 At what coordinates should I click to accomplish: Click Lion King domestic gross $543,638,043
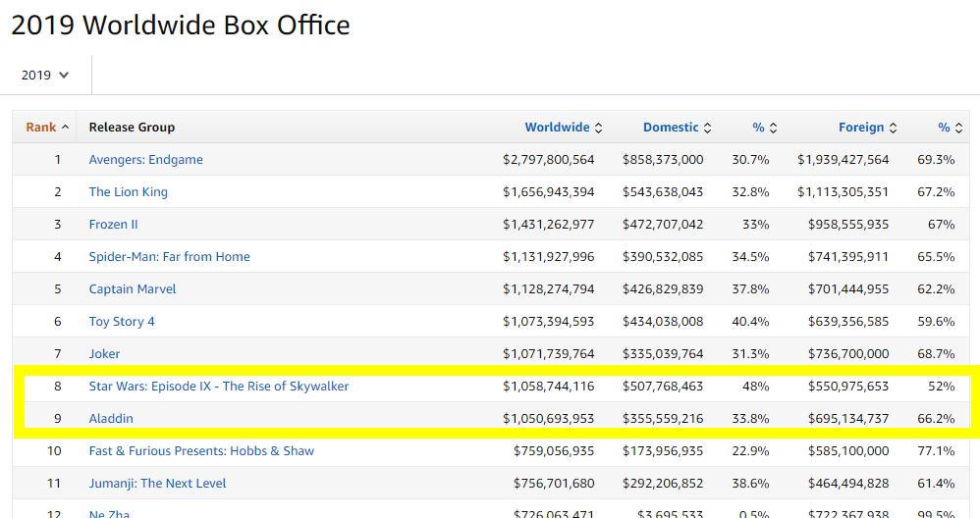point(663,192)
